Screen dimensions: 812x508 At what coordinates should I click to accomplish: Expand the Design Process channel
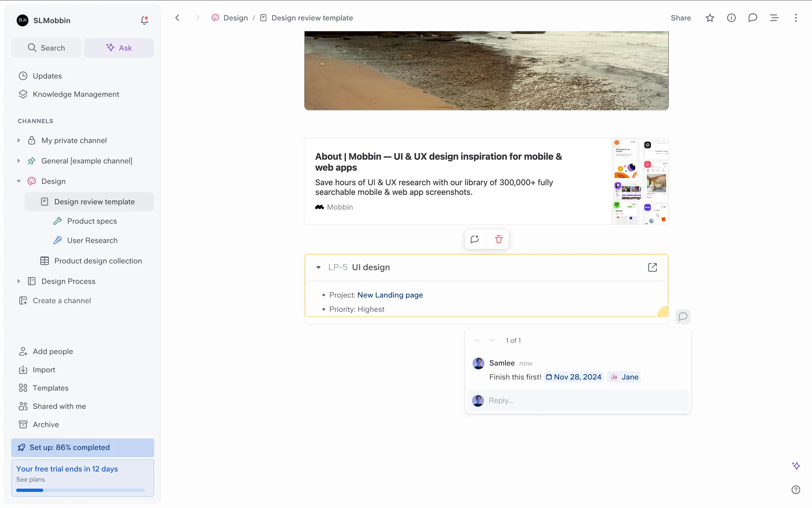pyautogui.click(x=19, y=282)
